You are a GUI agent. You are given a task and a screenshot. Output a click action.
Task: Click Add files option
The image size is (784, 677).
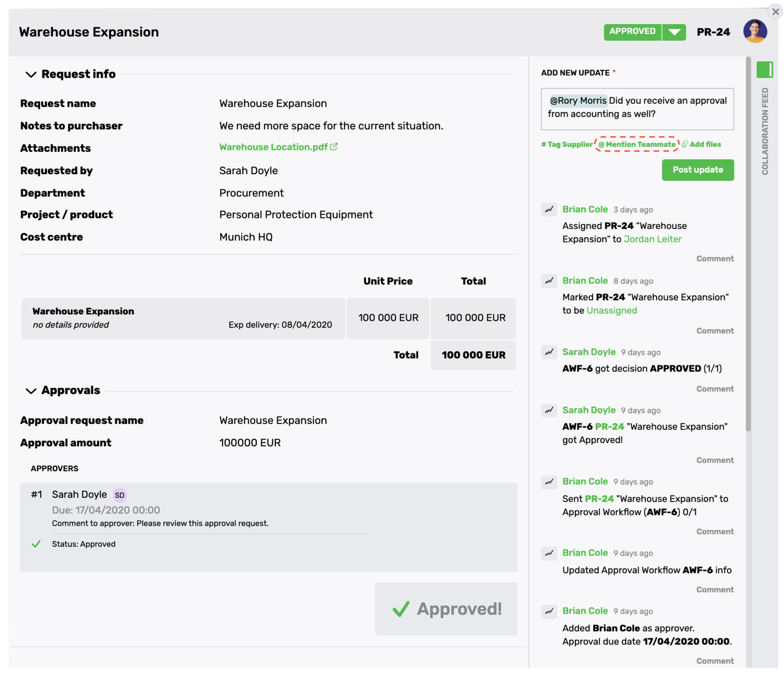coord(702,145)
